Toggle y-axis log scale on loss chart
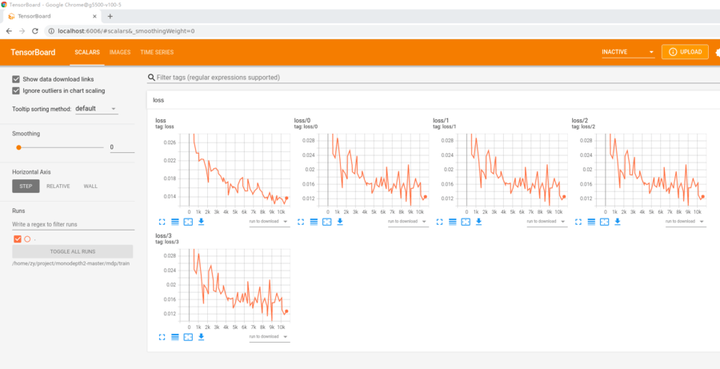Screen dimensions: 720x369 (x=175, y=222)
